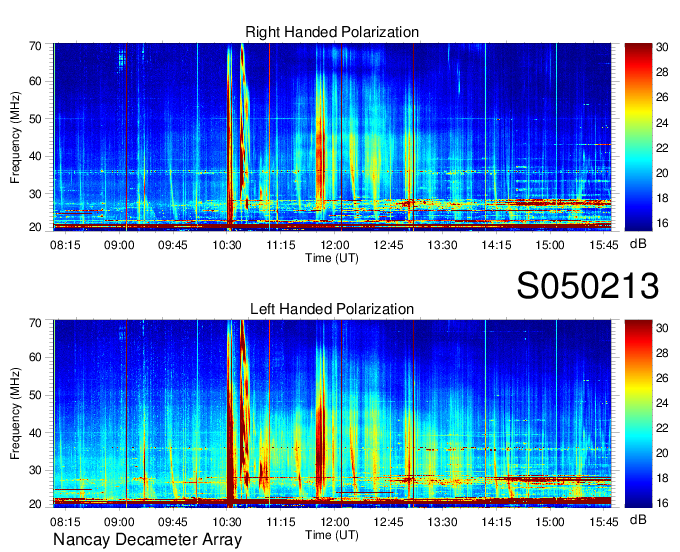Click the 16 dB label on the upper colorbar
The image size is (680, 552).
point(662,223)
